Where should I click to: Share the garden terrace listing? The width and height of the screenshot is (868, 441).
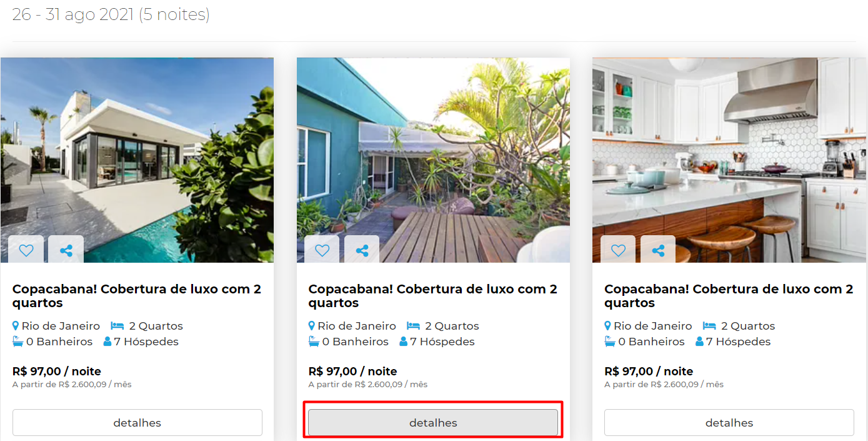[362, 250]
